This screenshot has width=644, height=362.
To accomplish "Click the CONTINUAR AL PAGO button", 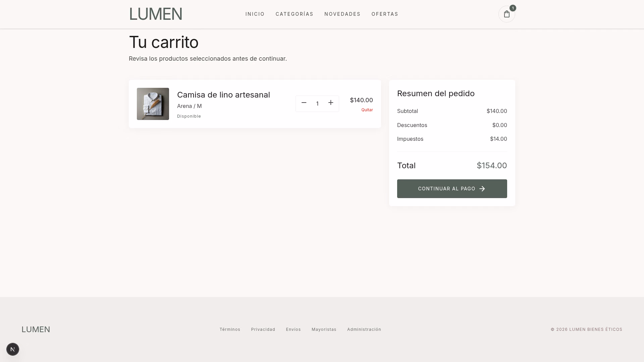I will tap(452, 189).
